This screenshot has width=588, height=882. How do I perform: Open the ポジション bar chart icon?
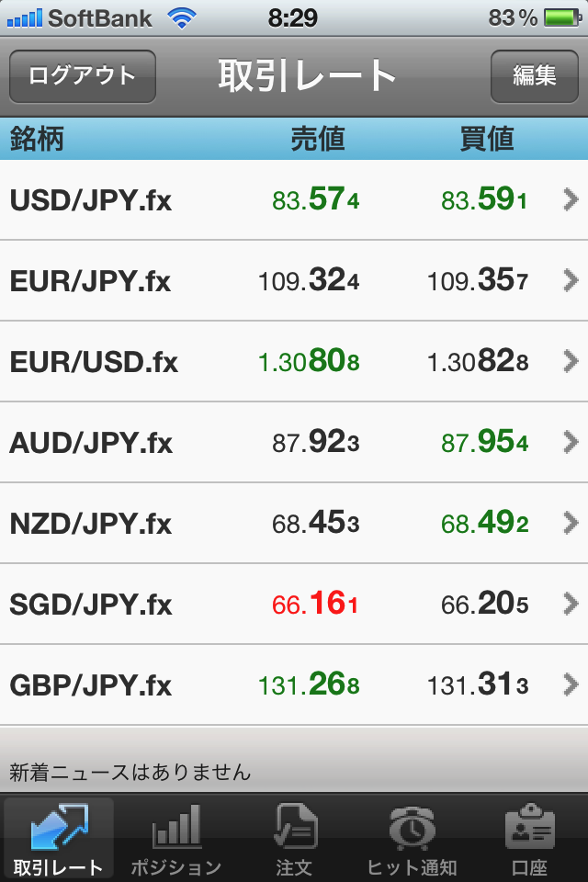(x=176, y=826)
